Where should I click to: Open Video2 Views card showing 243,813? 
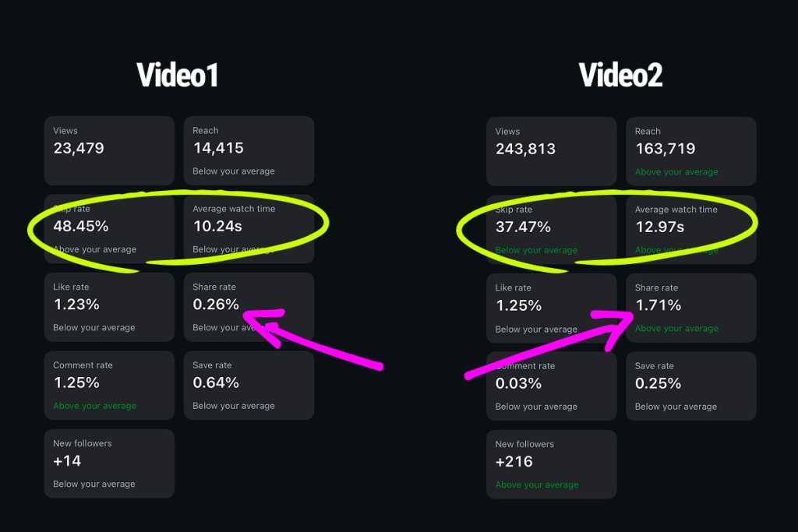552,152
